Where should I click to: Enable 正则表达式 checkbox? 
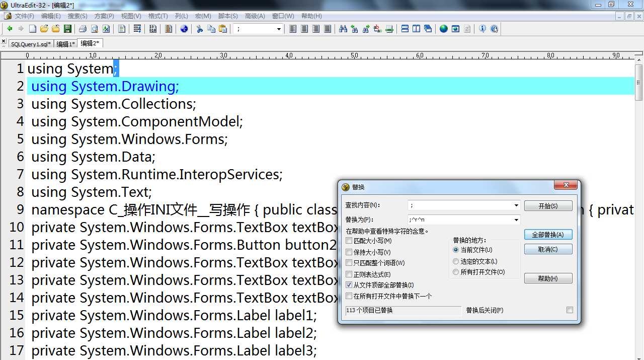tap(349, 274)
